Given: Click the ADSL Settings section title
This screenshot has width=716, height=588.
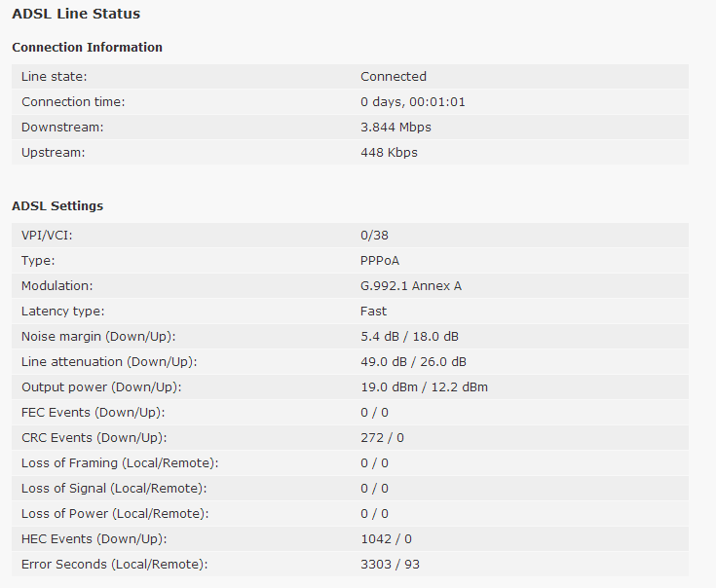Looking at the screenshot, I should [57, 206].
